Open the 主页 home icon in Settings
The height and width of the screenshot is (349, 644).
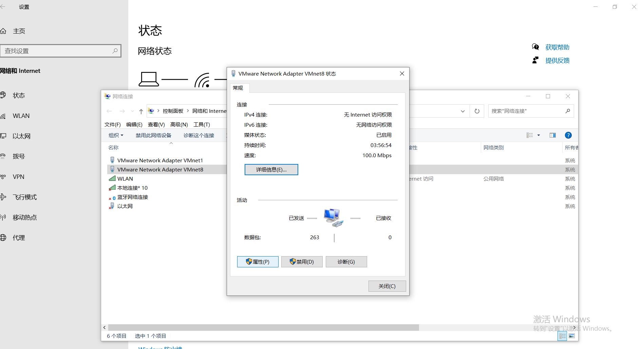tap(3, 31)
